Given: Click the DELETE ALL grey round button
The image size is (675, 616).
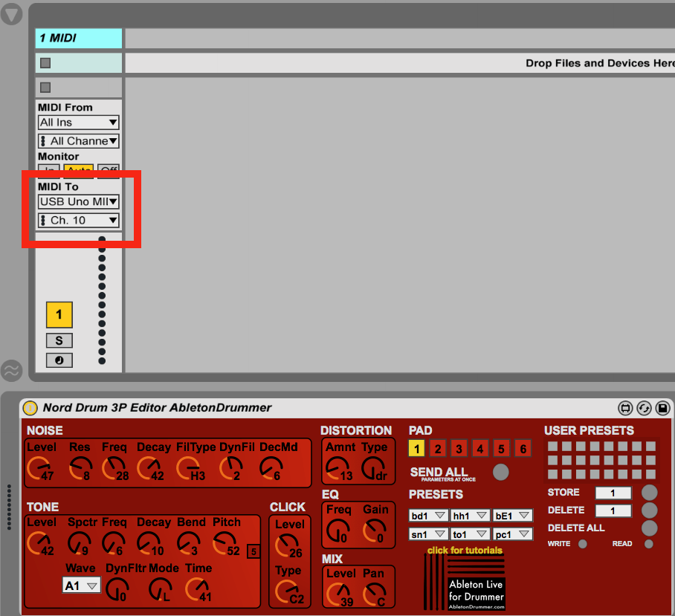Looking at the screenshot, I should coord(649,528).
